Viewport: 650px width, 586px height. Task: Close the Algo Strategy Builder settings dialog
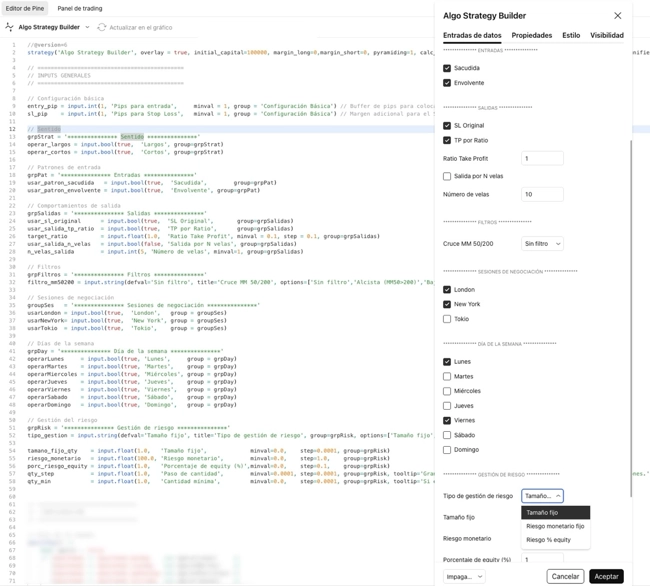pyautogui.click(x=617, y=16)
